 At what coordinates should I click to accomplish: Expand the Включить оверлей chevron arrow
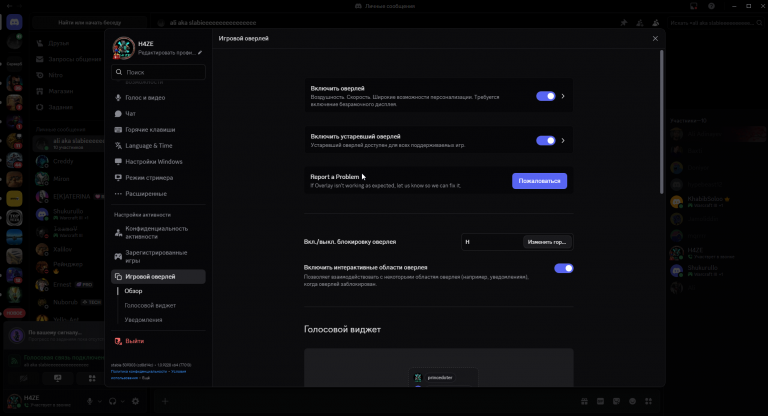point(563,96)
